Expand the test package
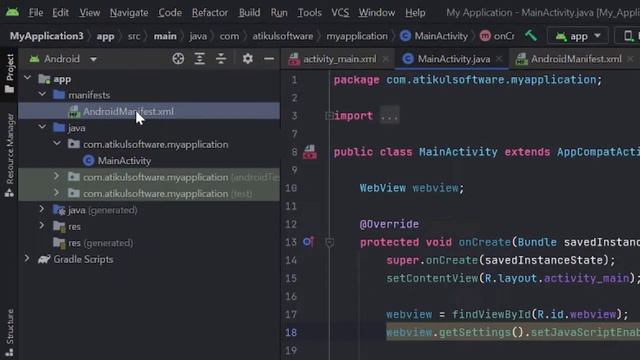Image resolution: width=640 pixels, height=360 pixels. [x=57, y=193]
